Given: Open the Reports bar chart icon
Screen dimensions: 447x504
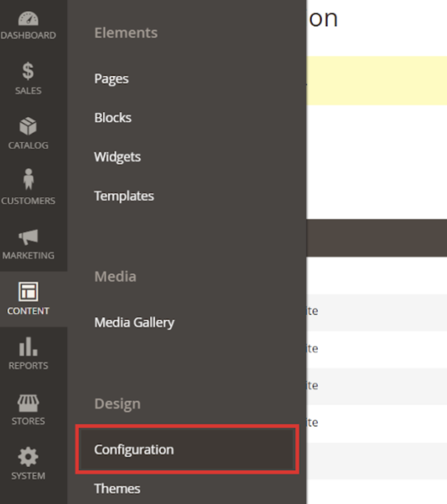Looking at the screenshot, I should coord(28,346).
